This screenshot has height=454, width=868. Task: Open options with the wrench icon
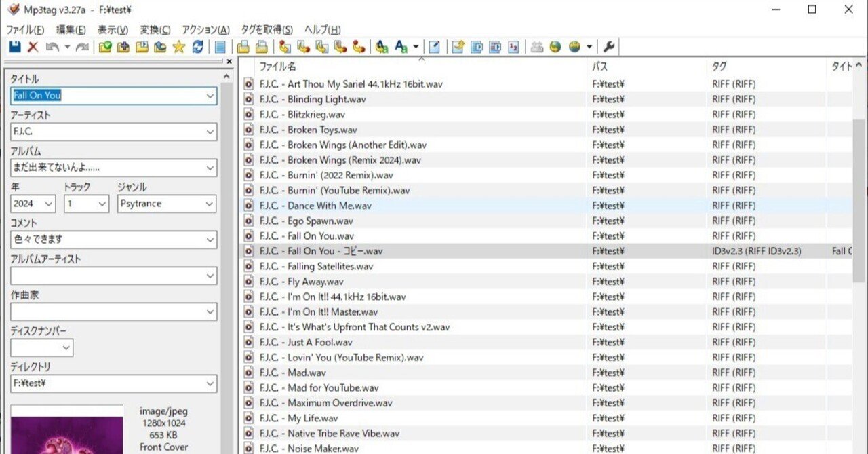tap(609, 47)
